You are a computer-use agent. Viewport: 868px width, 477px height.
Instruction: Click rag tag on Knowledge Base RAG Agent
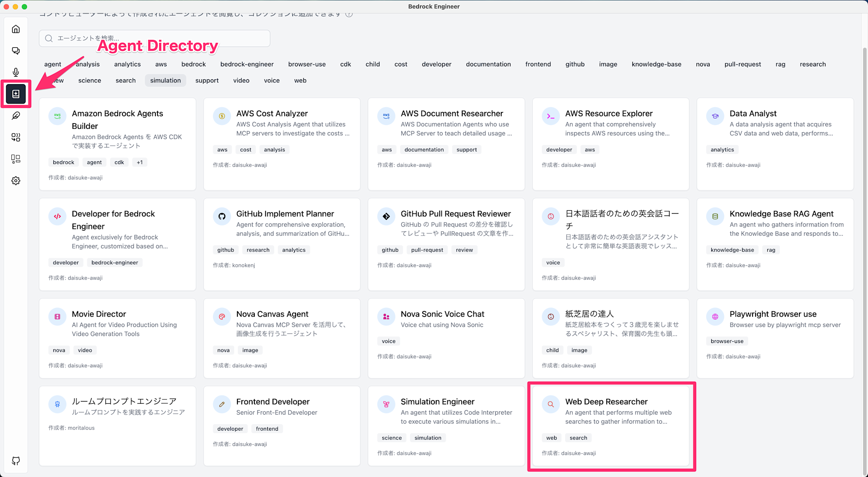pos(771,250)
